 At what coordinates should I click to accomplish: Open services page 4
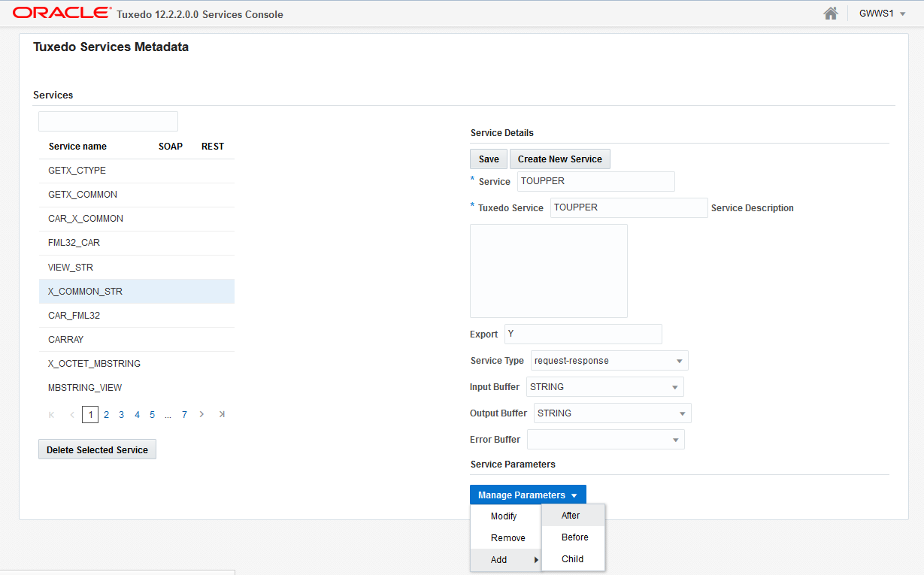click(x=137, y=414)
